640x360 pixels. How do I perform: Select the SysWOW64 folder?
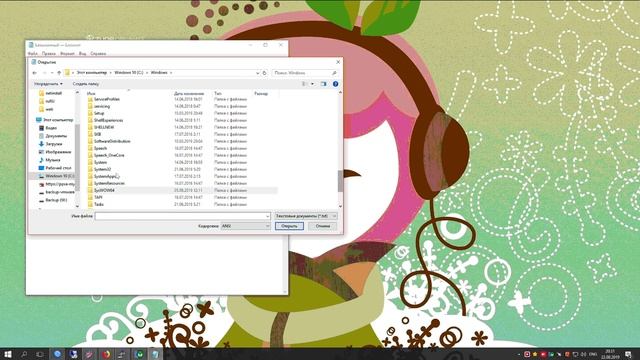104,190
